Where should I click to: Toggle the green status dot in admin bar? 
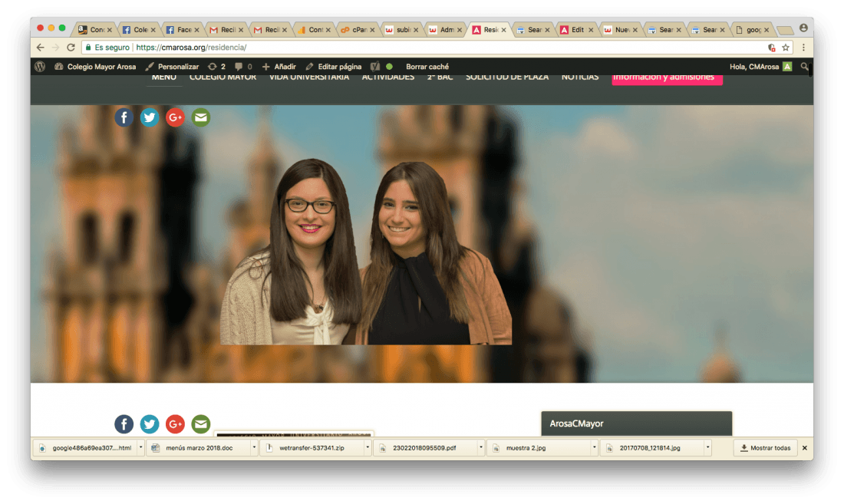(389, 67)
